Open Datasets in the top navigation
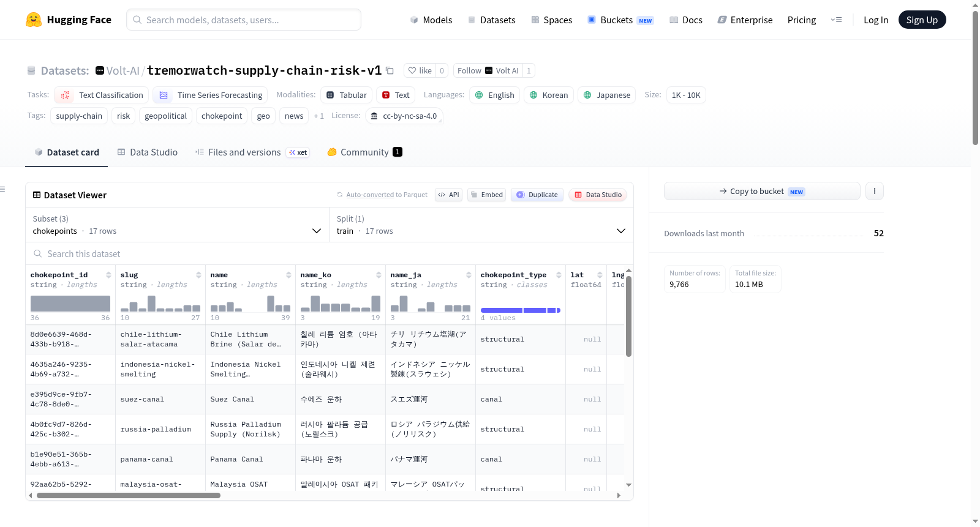 (492, 20)
